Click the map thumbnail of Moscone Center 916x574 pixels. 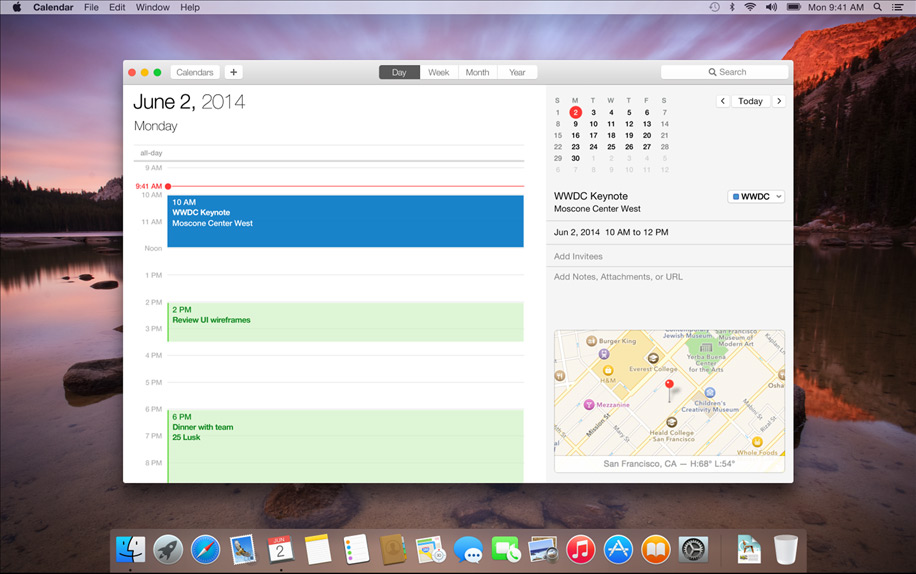tap(669, 393)
